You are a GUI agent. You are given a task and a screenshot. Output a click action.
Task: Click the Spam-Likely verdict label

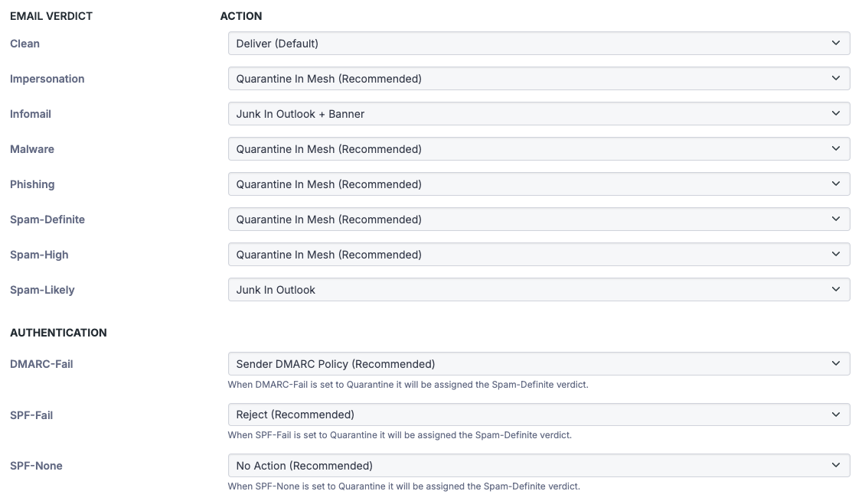coord(42,290)
